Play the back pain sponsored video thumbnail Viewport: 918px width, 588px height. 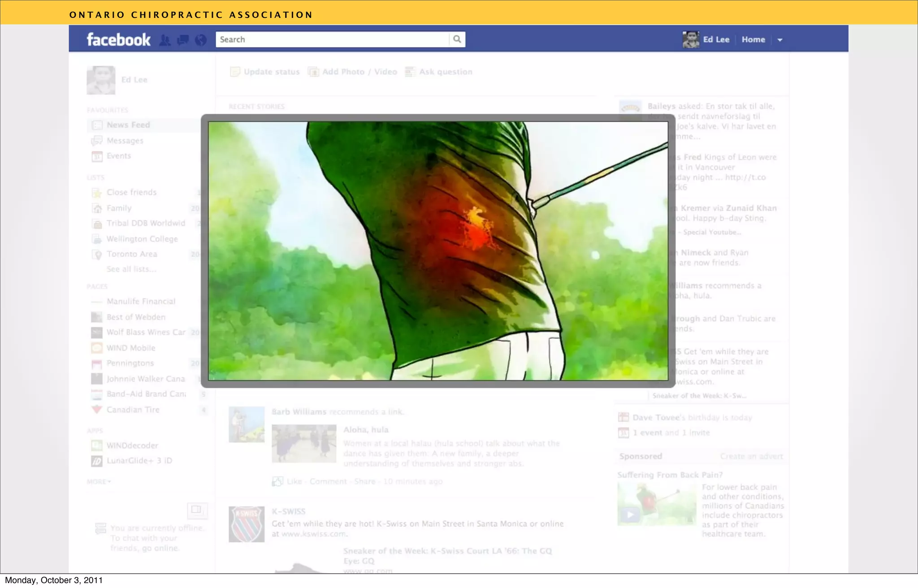[x=630, y=514]
